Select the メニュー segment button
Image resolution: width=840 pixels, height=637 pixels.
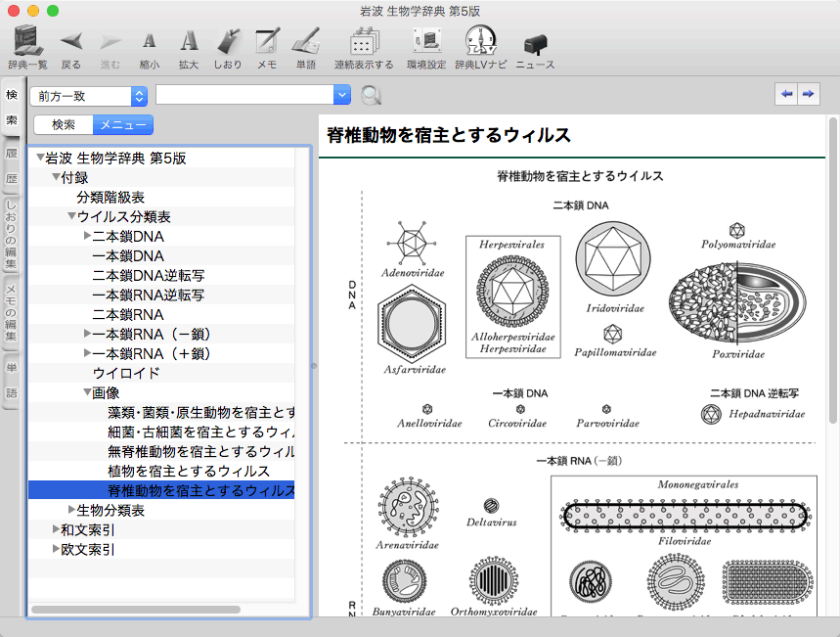(x=122, y=124)
